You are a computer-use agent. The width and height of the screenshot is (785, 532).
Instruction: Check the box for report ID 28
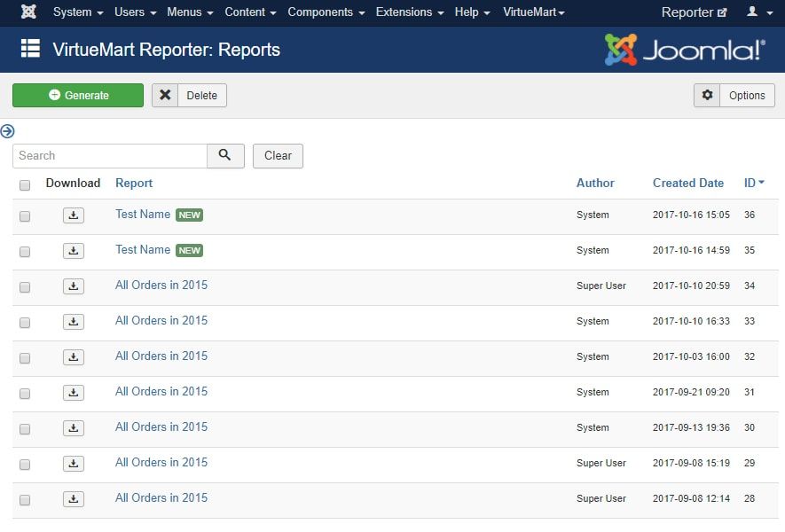tap(25, 500)
